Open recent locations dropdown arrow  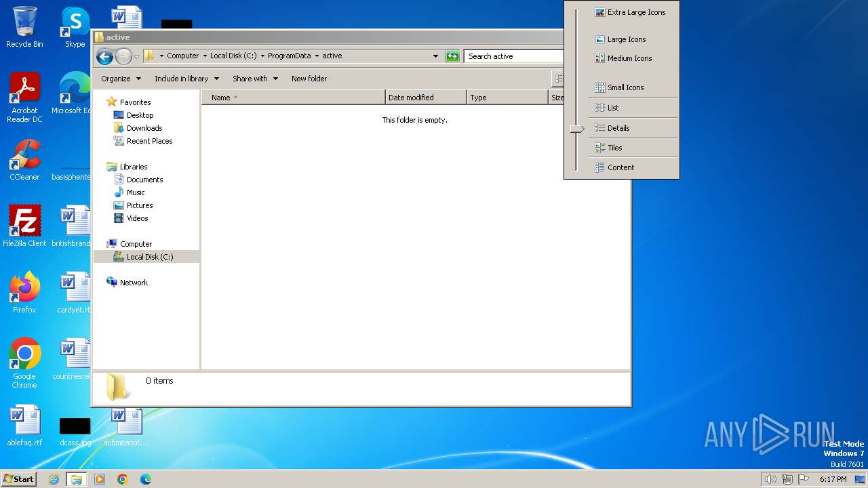coord(136,56)
